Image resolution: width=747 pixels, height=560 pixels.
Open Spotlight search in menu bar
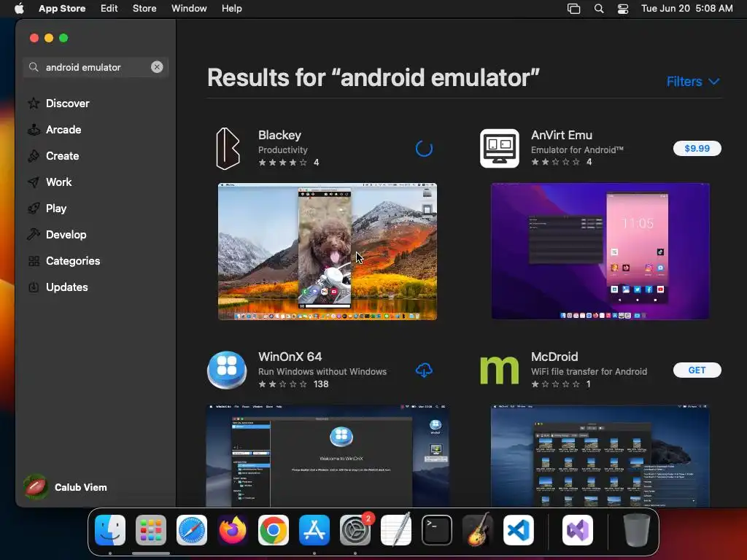pos(599,9)
